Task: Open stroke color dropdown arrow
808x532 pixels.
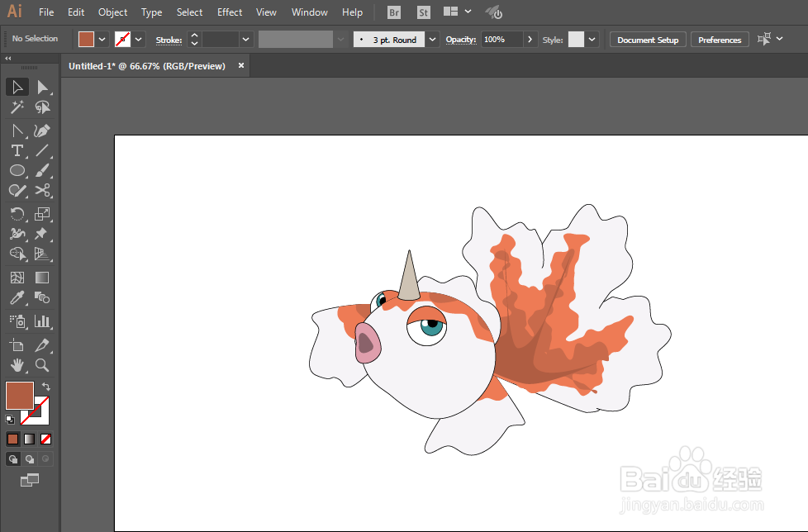Action: (139, 40)
